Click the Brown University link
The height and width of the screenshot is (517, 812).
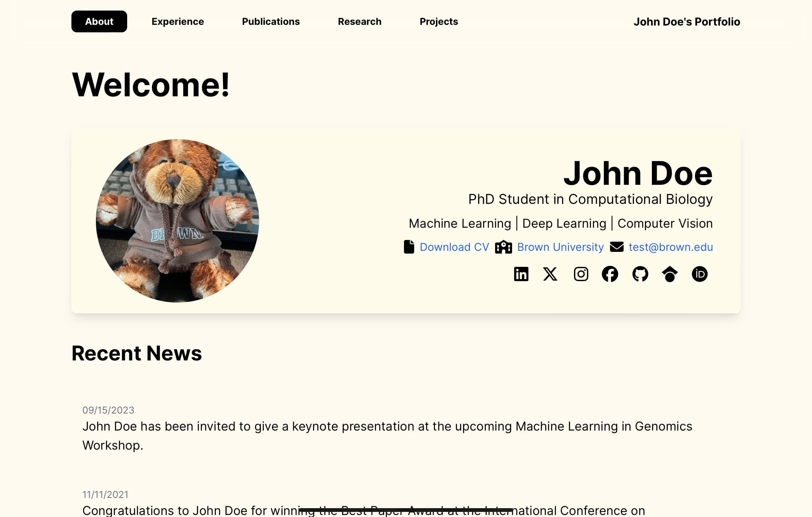point(559,247)
